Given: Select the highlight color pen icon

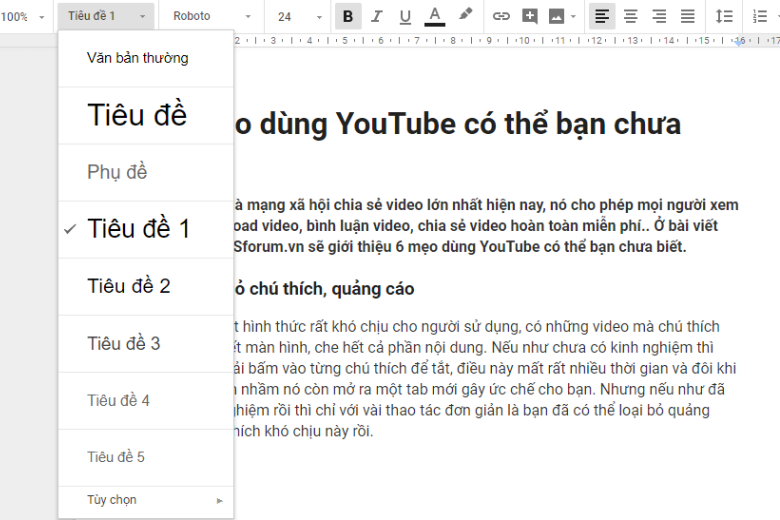Looking at the screenshot, I should [465, 16].
